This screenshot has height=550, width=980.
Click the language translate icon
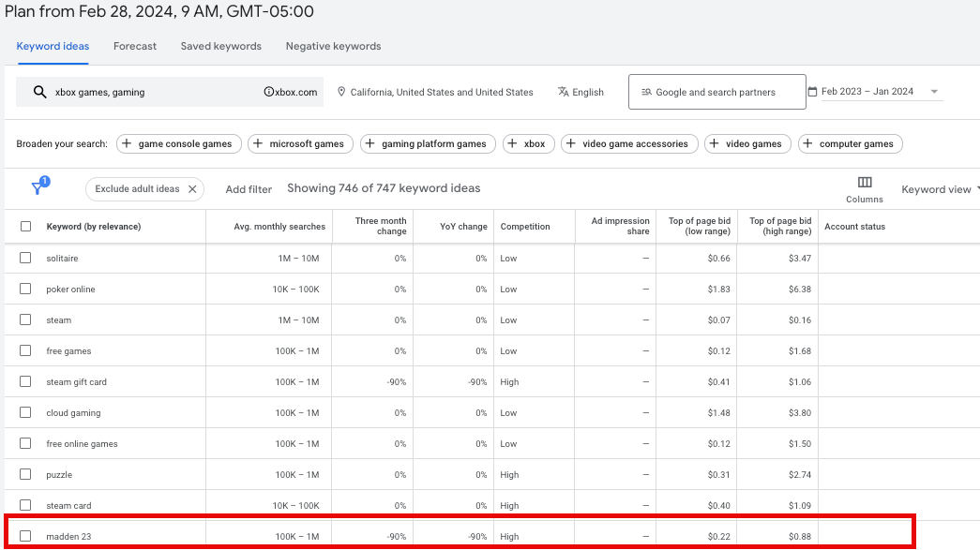point(563,92)
